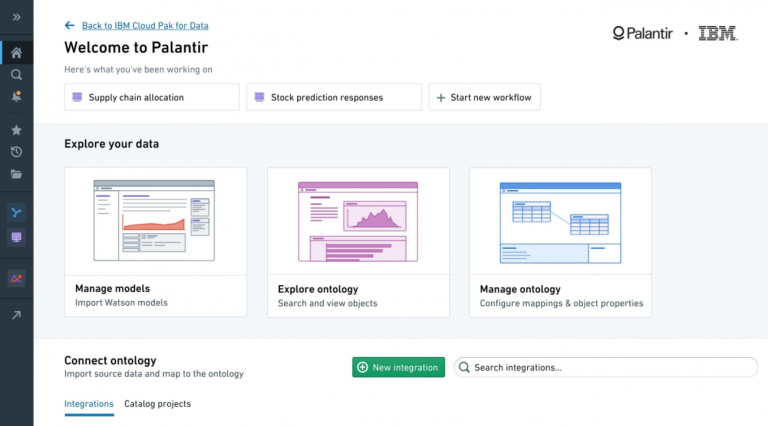
Task: Open Supply chain allocation workflow
Action: 152,97
